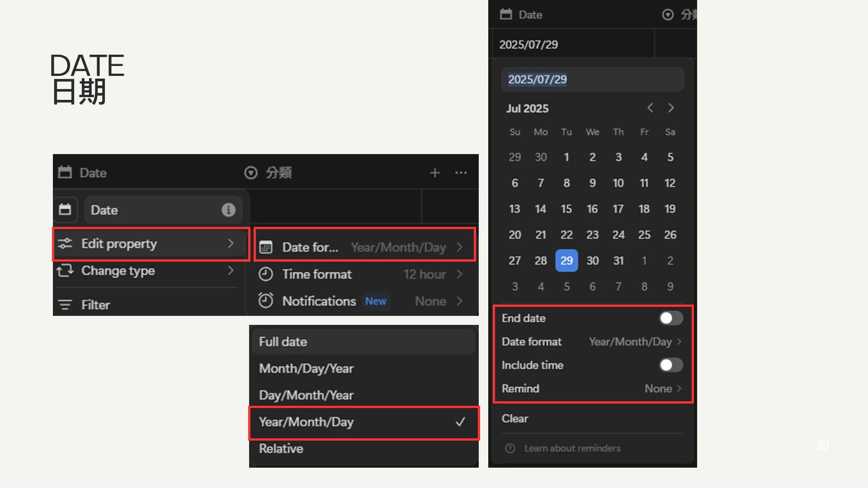Go to next month with right arrow

(x=671, y=108)
